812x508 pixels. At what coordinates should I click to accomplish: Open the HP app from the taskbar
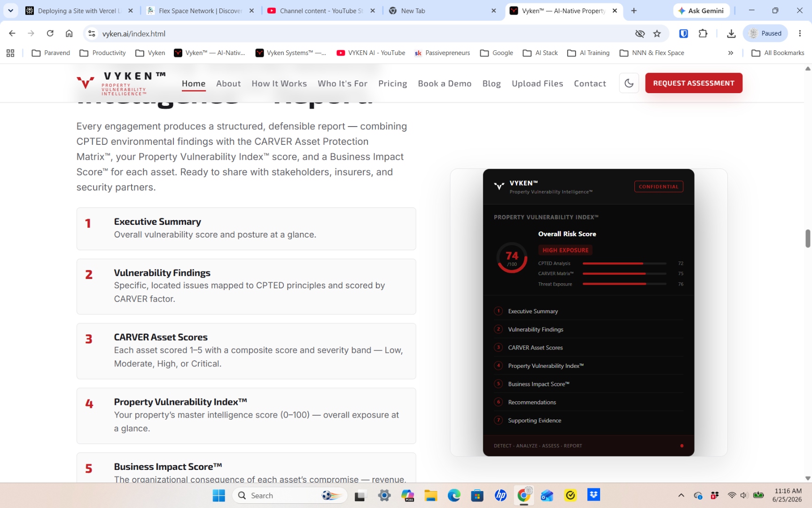(x=500, y=495)
